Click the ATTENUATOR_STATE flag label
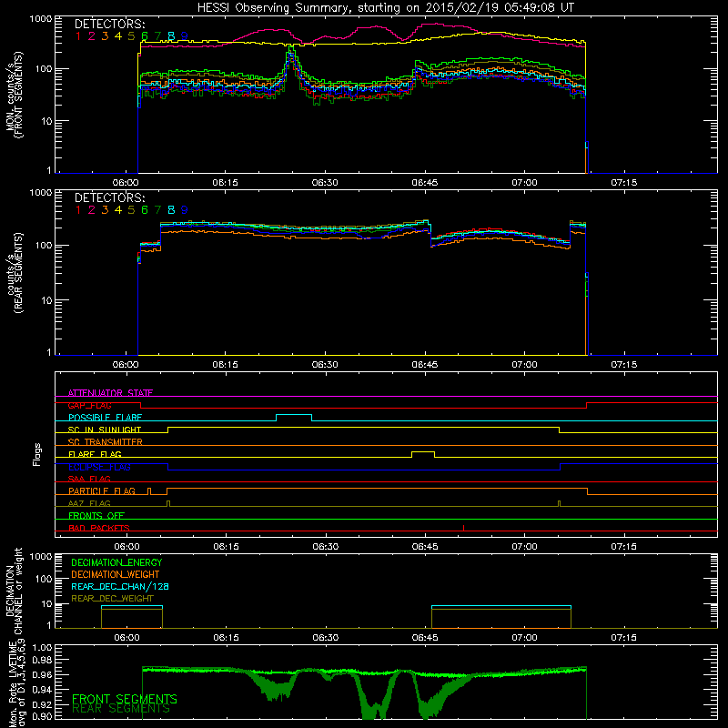This screenshot has height=728, width=728. coord(110,393)
